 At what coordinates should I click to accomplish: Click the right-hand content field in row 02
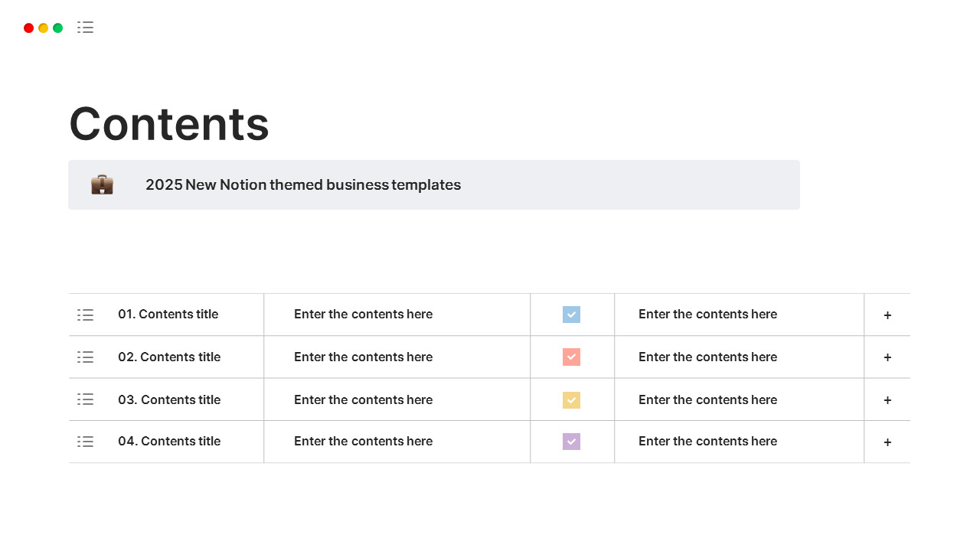pyautogui.click(x=707, y=357)
